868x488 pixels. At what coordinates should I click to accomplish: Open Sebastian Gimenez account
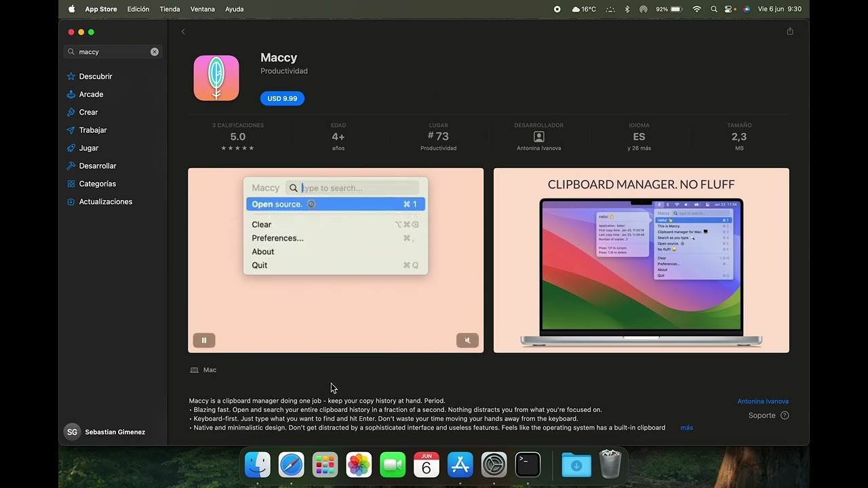tap(105, 432)
